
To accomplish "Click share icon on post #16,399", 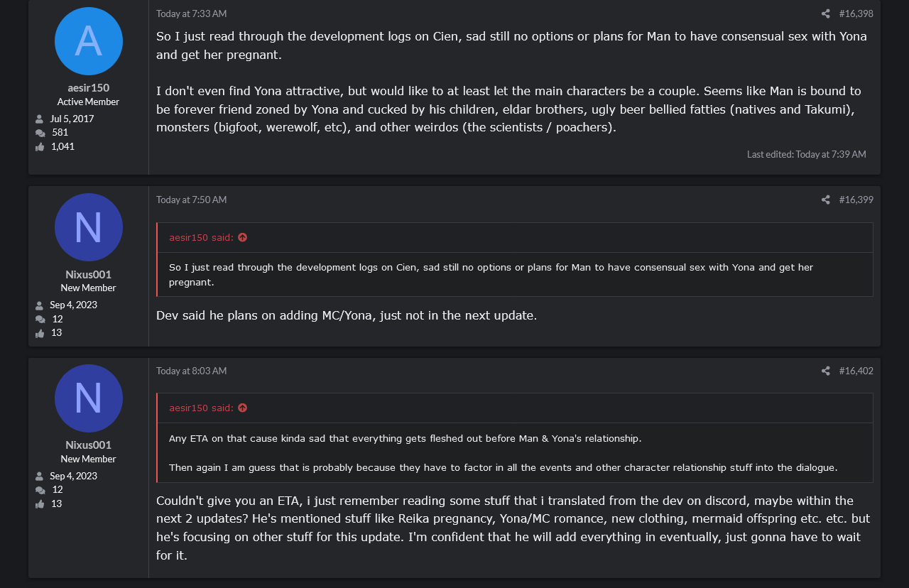I will pos(825,200).
